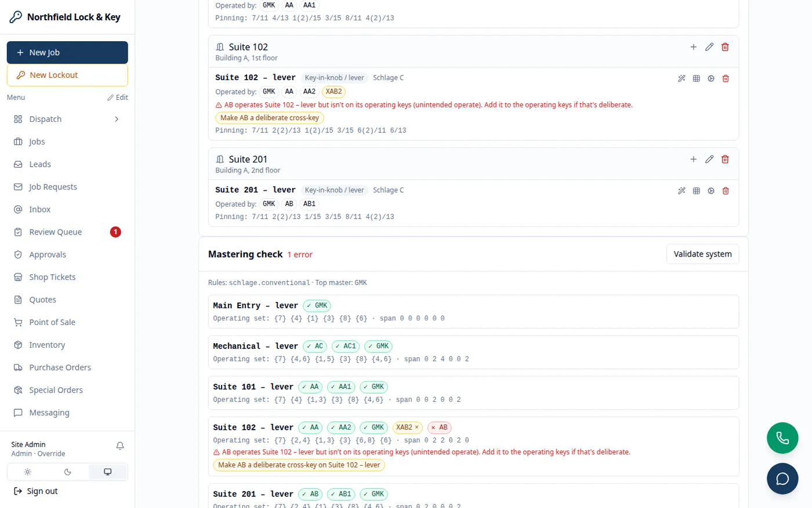Add a door to Suite 102
This screenshot has width=812, height=508.
[693, 47]
